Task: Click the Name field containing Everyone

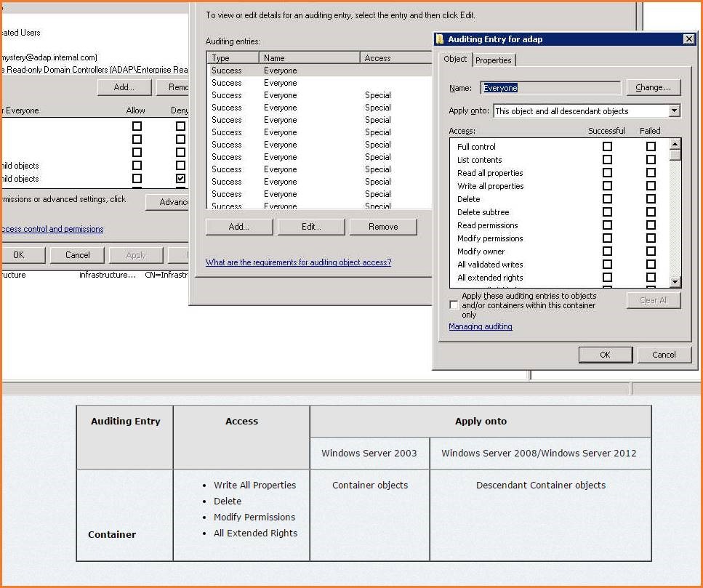Action: (550, 88)
